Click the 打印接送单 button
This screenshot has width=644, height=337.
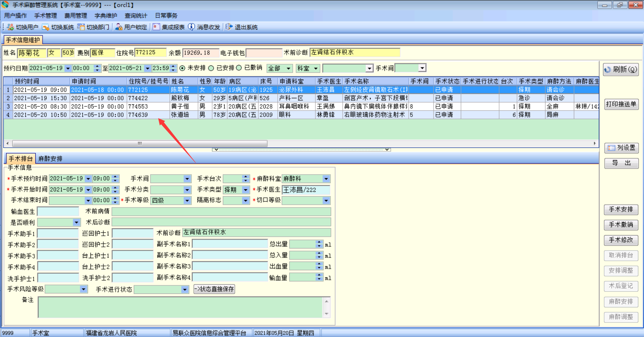pos(621,104)
